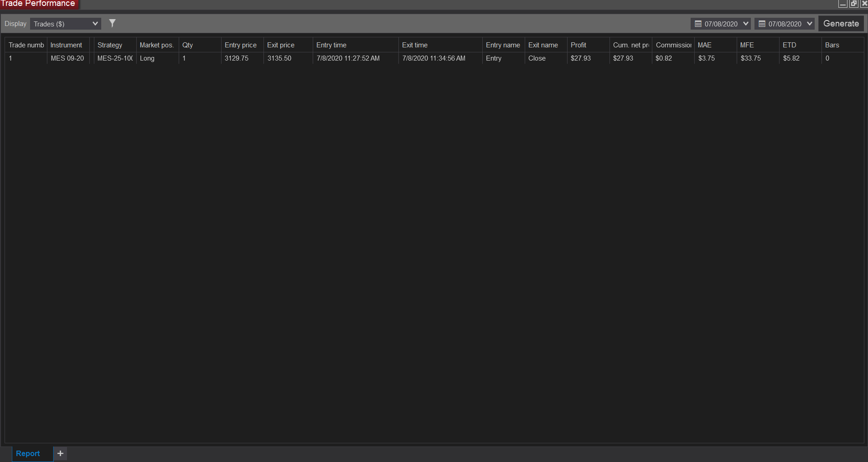Click the Long market position cell

tap(157, 58)
